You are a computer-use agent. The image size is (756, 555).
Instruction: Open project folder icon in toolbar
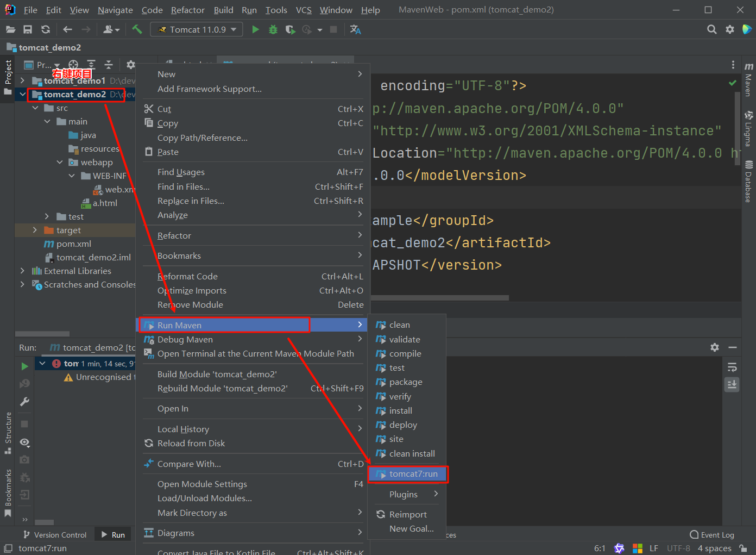click(x=10, y=29)
